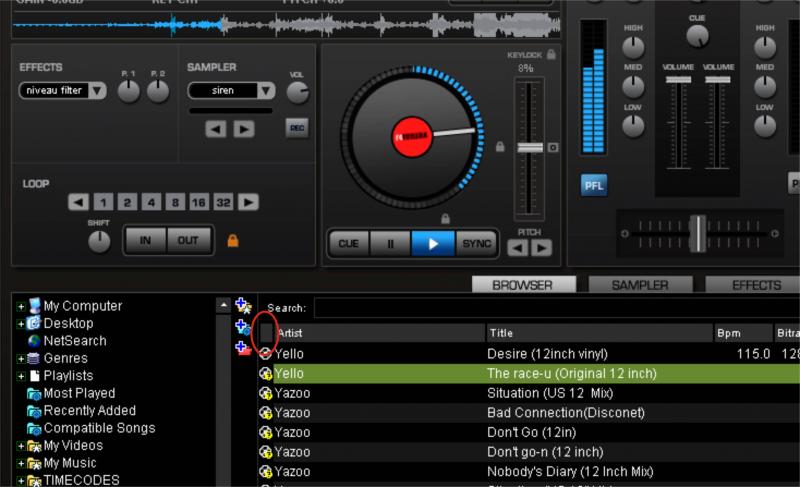The height and width of the screenshot is (487, 800).
Task: Adjust right deck MED EQ knob
Action: pyautogui.click(x=765, y=87)
